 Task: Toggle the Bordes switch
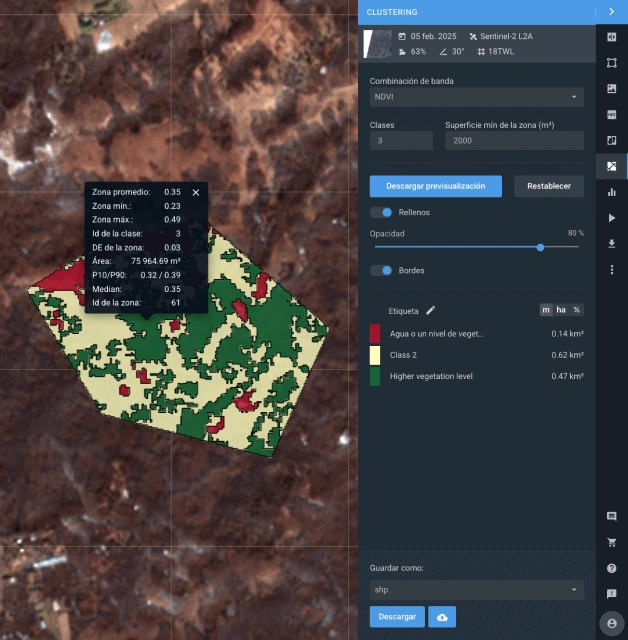(x=381, y=271)
